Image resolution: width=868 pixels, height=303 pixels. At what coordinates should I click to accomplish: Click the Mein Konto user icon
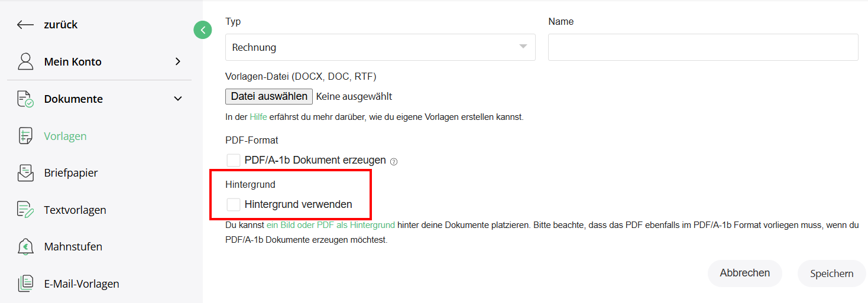[25, 61]
